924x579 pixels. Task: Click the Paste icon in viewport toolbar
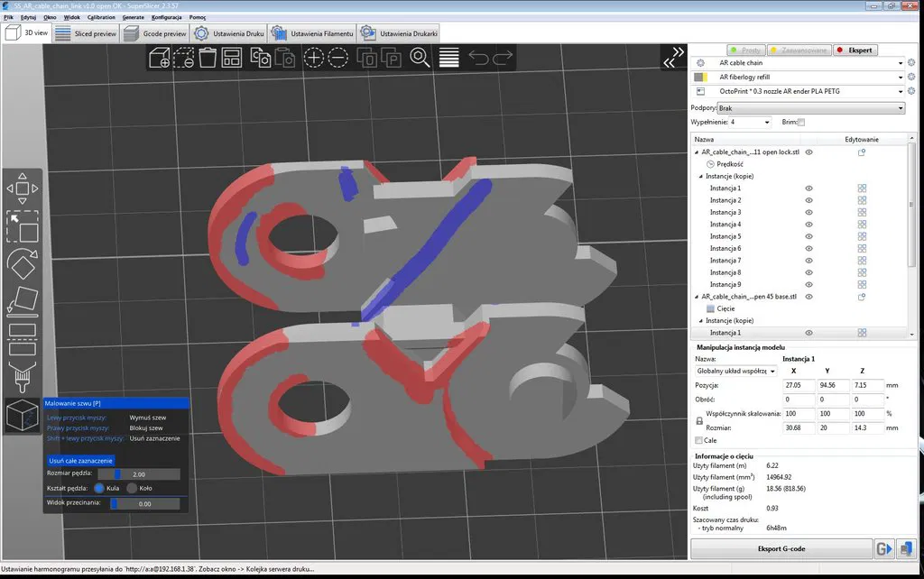pos(285,58)
